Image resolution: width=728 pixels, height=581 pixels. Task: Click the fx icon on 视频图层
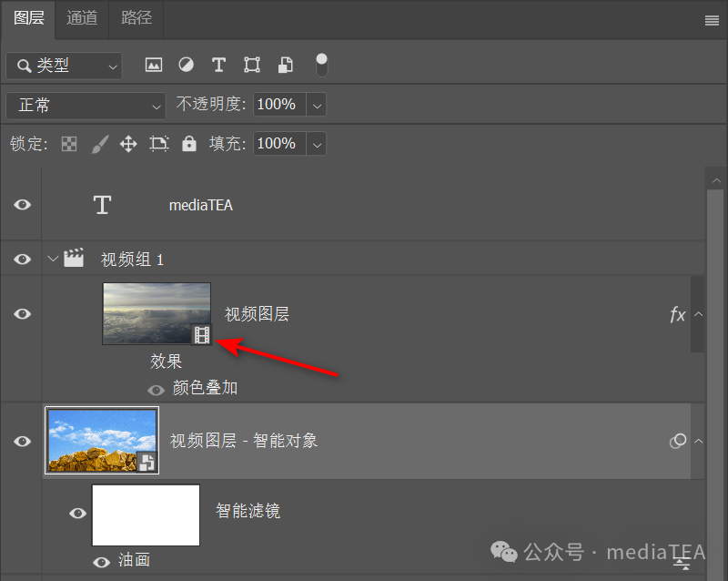pyautogui.click(x=677, y=315)
